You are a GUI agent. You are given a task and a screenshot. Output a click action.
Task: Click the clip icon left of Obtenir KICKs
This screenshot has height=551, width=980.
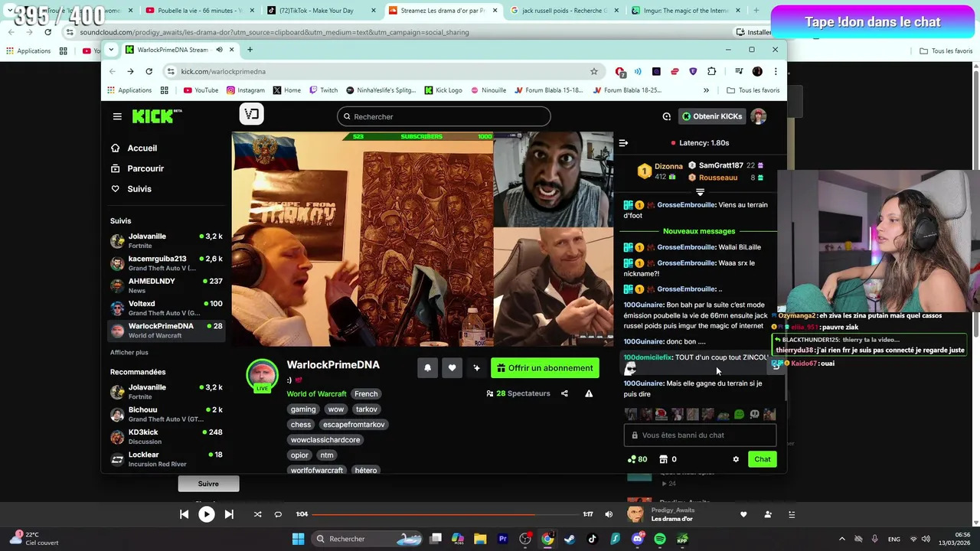666,116
